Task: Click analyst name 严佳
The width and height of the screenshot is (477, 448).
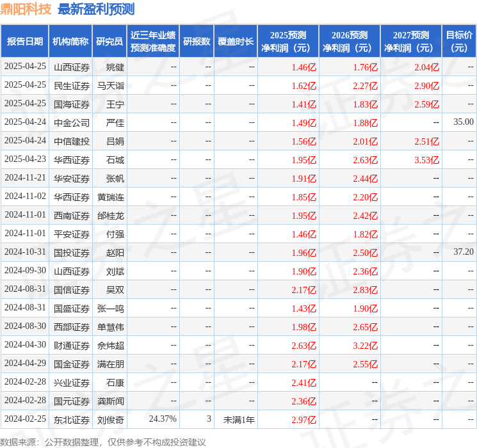Action: (115, 123)
